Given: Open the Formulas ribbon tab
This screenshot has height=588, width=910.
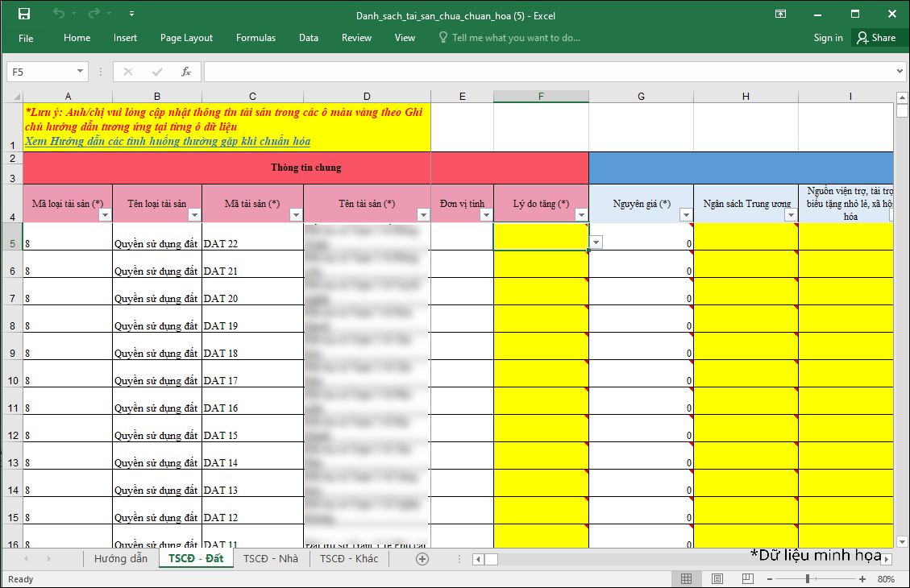Looking at the screenshot, I should click(256, 38).
